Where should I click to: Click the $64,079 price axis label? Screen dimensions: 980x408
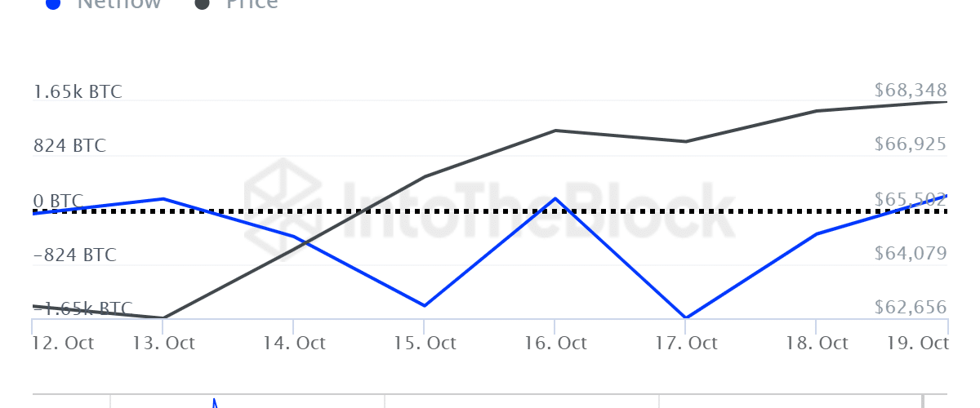point(910,255)
